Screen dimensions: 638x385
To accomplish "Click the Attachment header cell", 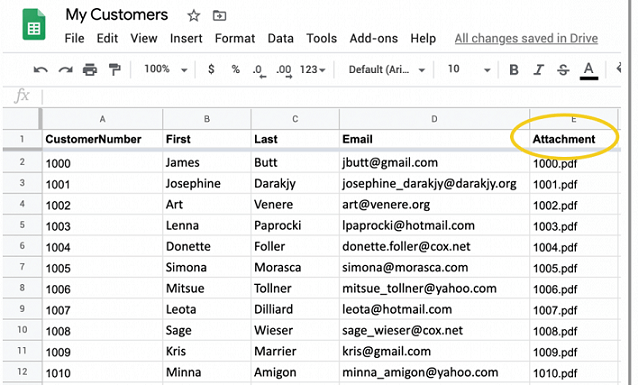I will 574,139.
